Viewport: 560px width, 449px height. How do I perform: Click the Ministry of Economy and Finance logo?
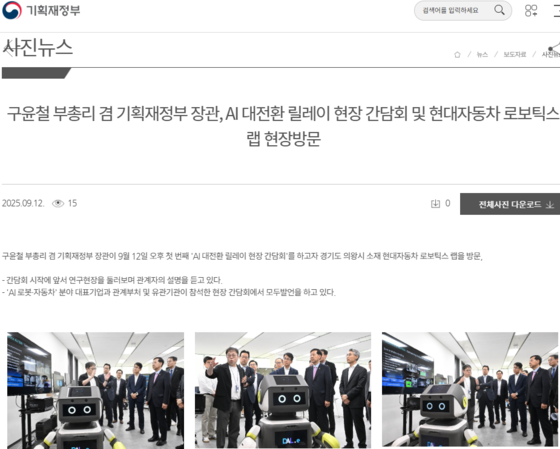[x=11, y=10]
